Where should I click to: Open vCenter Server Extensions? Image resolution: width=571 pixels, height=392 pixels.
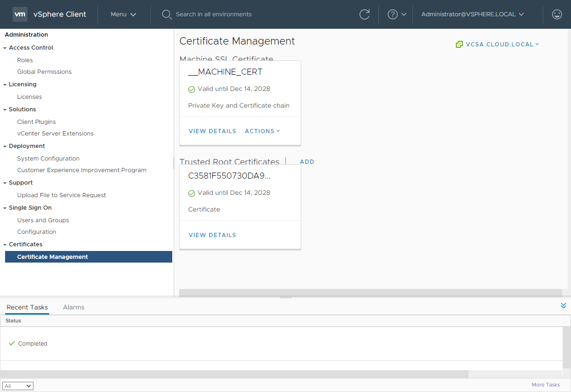pos(55,134)
